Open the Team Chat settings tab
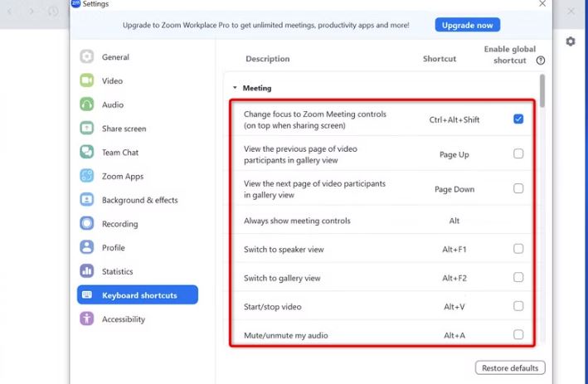Screen dimensions: 588x384 click(138, 152)
